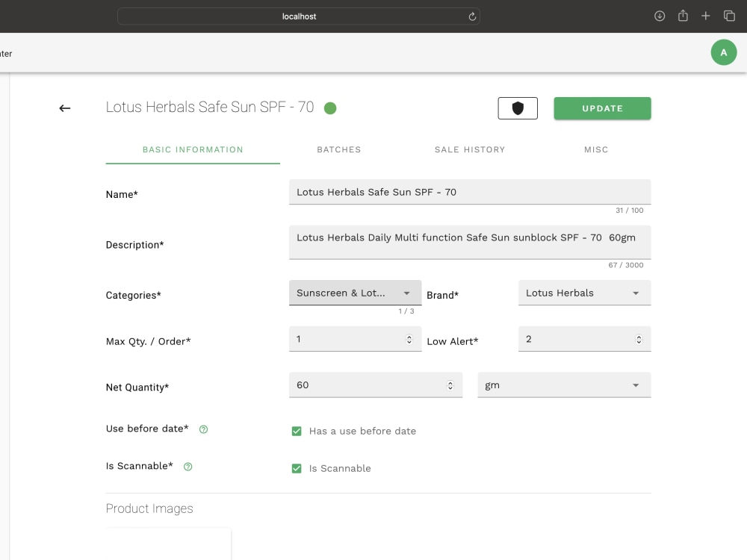Click the Product Images heading

tap(149, 508)
